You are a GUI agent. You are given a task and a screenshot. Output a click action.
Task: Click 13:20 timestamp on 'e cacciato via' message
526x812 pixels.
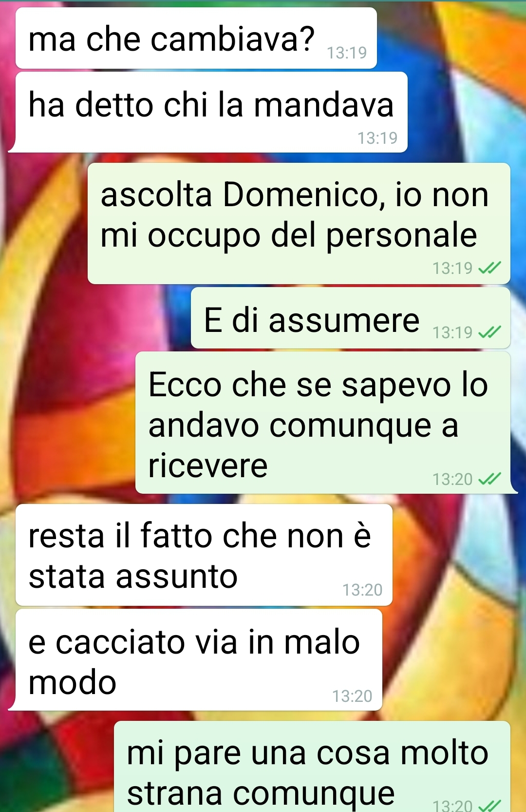tap(352, 696)
